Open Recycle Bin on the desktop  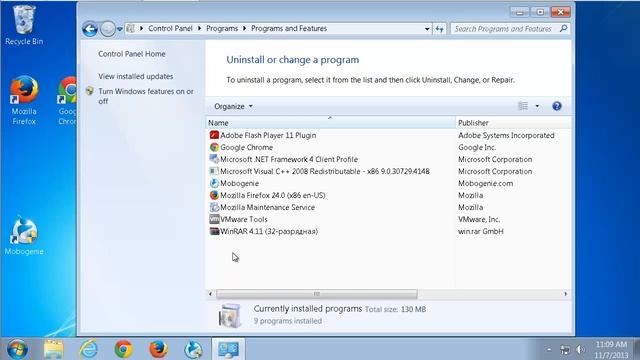[x=24, y=25]
